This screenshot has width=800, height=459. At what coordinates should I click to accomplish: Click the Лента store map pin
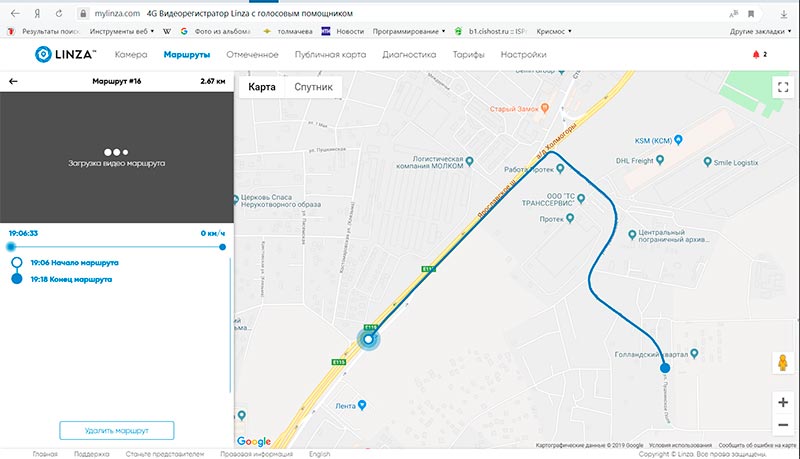(x=362, y=404)
